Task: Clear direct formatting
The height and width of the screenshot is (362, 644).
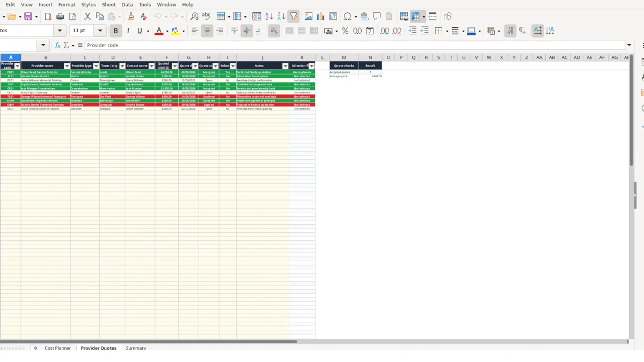Action: pyautogui.click(x=143, y=17)
